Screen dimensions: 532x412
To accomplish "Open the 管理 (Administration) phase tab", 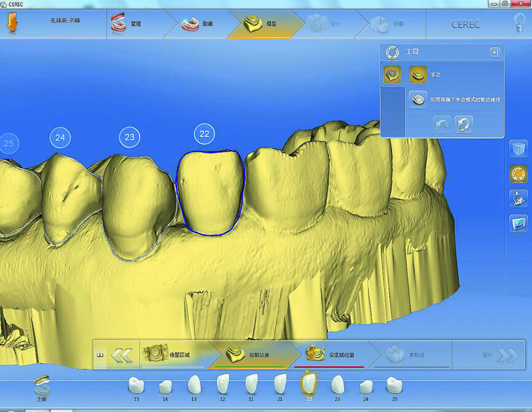I will [x=128, y=24].
